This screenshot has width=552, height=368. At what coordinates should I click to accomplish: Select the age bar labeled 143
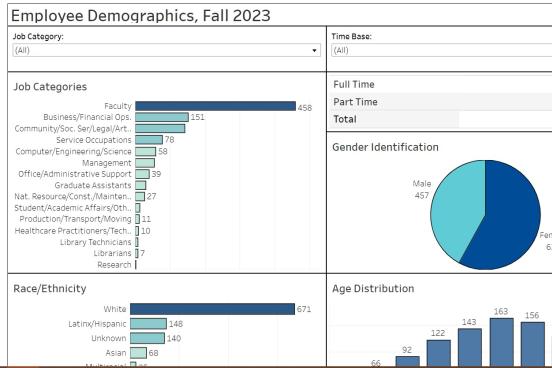470,347
